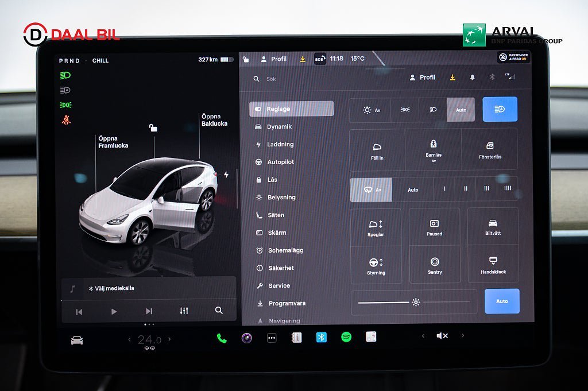Viewport: 588px width, 391px height.
Task: Select Autopilot in the settings sidebar
Action: coord(280,162)
